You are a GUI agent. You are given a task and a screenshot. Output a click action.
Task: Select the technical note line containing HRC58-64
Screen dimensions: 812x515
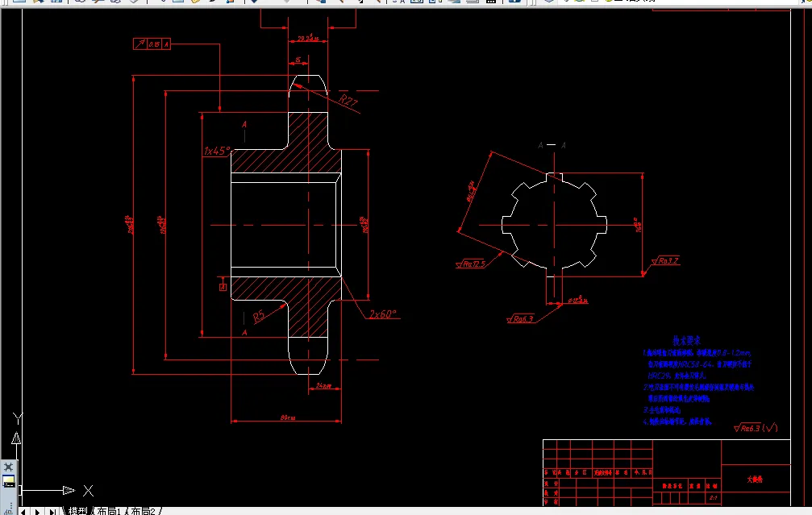700,364
